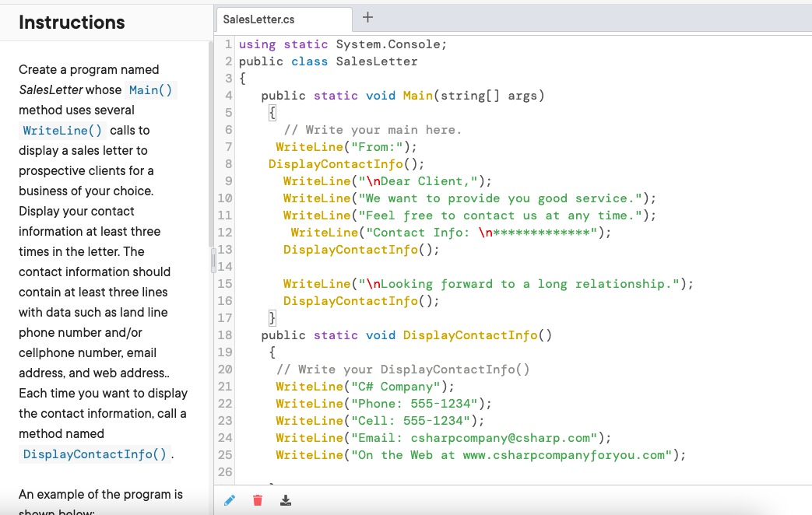812x515 pixels.
Task: Click the Main method name on line 4
Action: click(x=418, y=95)
